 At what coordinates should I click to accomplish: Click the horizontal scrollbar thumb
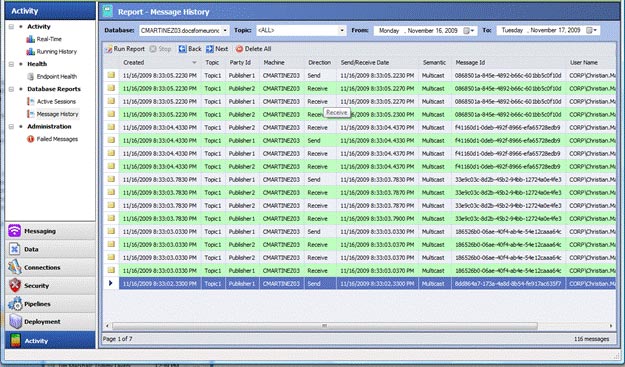pyautogui.click(x=325, y=326)
